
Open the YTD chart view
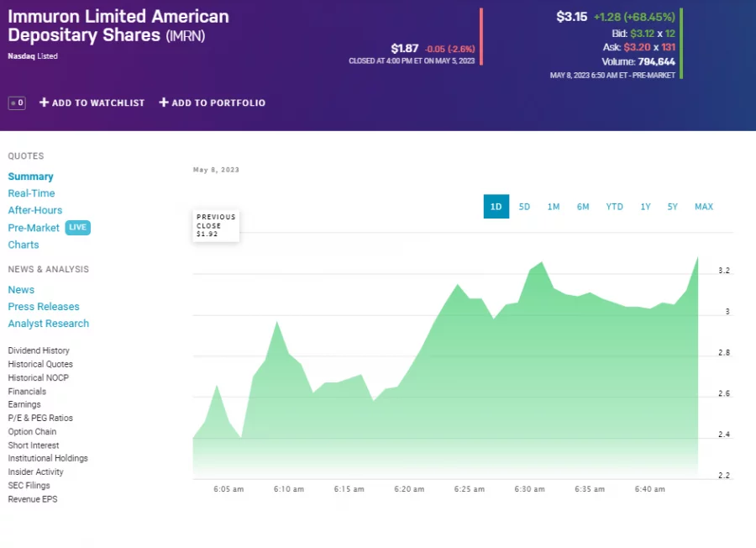click(614, 206)
